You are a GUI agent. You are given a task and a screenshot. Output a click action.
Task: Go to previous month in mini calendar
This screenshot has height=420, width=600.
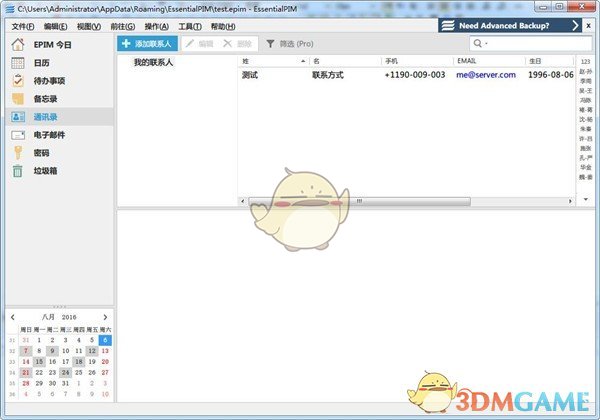point(13,317)
